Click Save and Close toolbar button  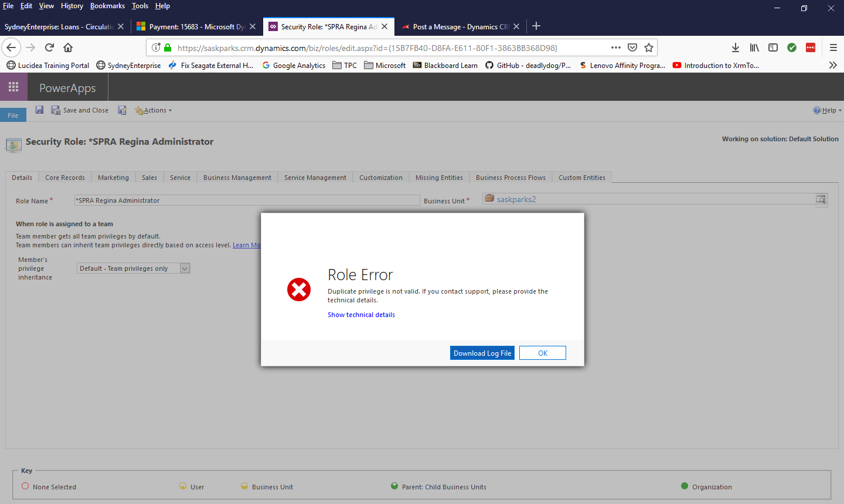[80, 110]
